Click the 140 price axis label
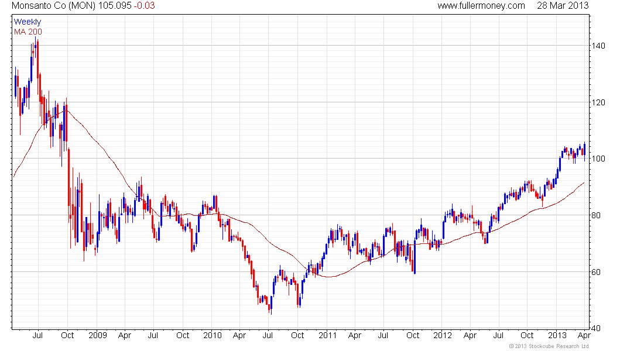The width and height of the screenshot is (644, 351). point(598,46)
